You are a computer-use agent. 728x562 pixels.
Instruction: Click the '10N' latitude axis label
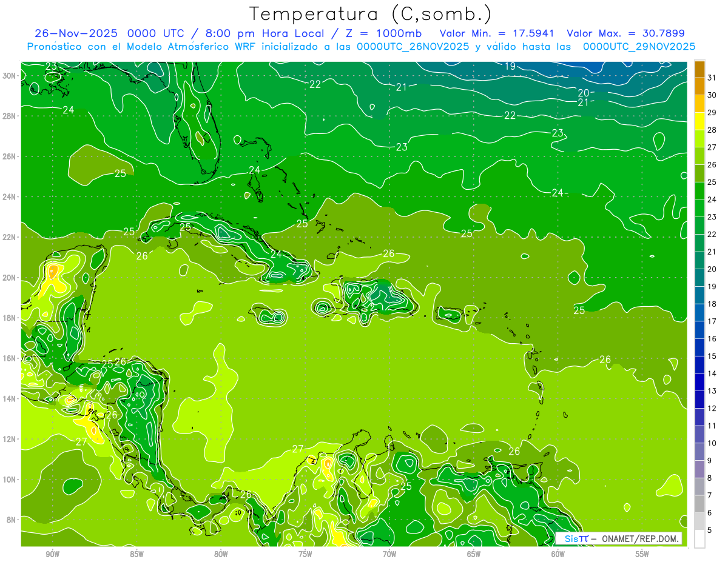[10, 480]
